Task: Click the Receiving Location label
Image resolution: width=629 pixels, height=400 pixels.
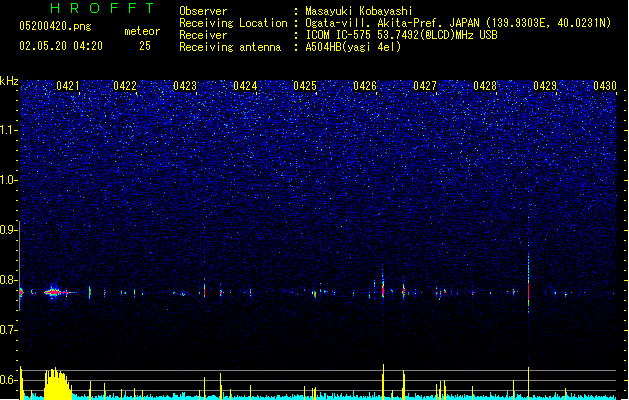Action: (x=233, y=23)
